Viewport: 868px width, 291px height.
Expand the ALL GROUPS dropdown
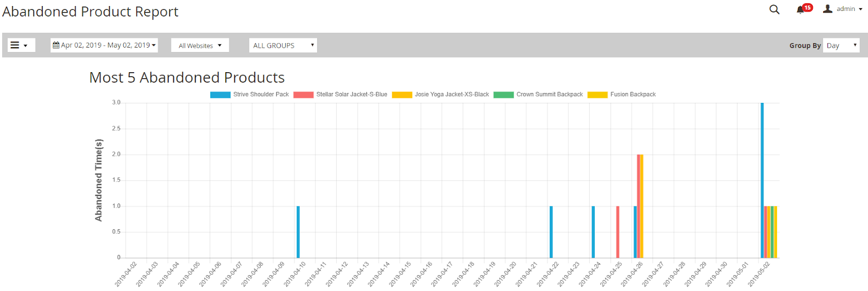[283, 45]
